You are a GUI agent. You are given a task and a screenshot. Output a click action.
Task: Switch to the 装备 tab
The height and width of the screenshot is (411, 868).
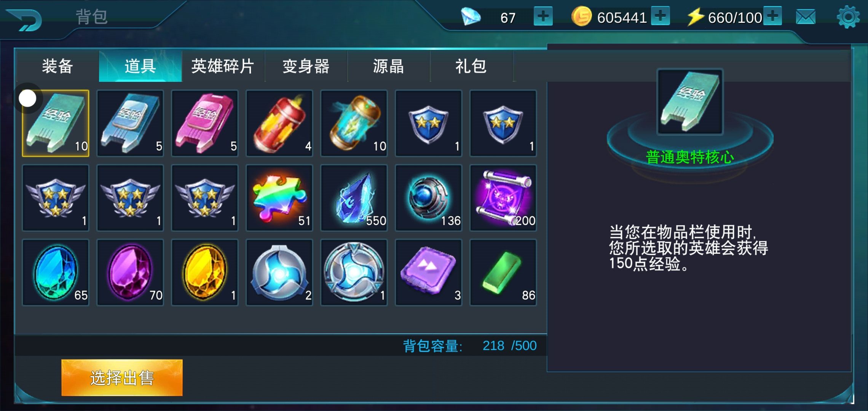[x=57, y=66]
